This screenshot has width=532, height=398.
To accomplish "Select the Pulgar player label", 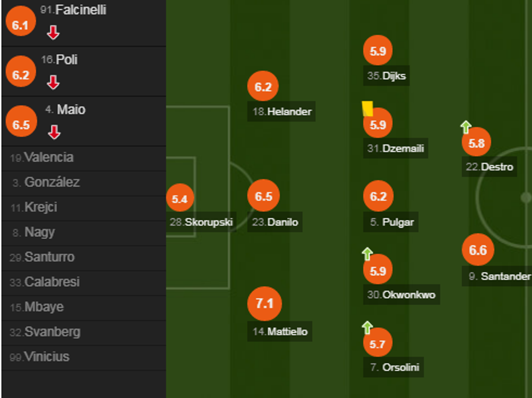I will (x=392, y=222).
